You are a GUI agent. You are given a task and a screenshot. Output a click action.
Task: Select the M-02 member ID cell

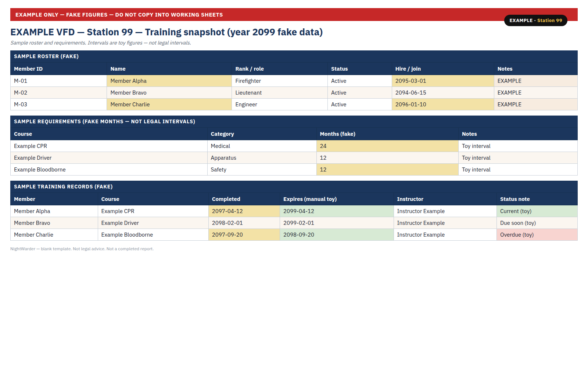click(58, 93)
